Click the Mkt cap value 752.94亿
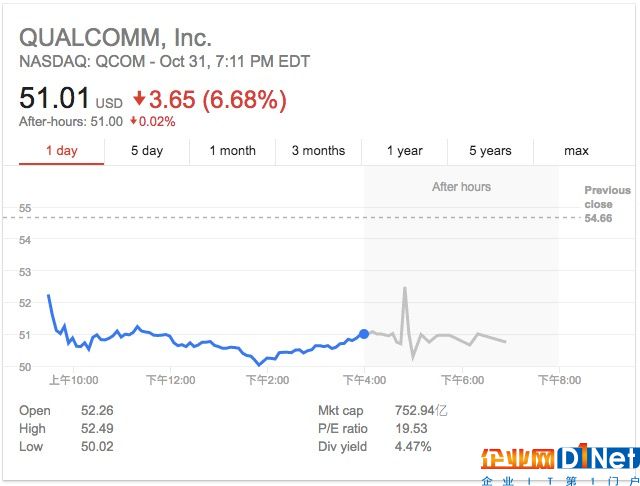Viewport: 640px width, 486px height. pyautogui.click(x=421, y=411)
